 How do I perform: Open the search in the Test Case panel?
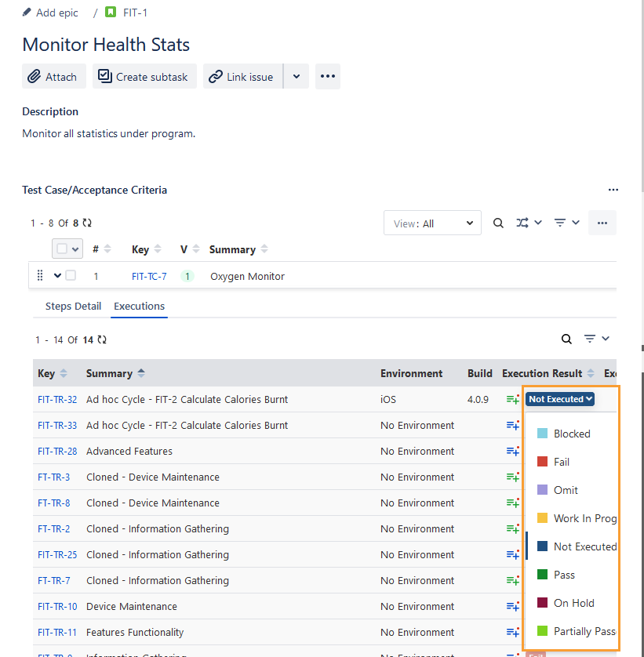click(498, 223)
